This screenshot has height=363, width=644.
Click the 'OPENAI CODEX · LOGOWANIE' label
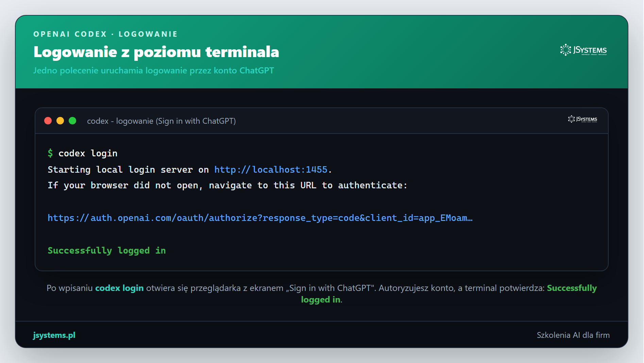pos(105,34)
